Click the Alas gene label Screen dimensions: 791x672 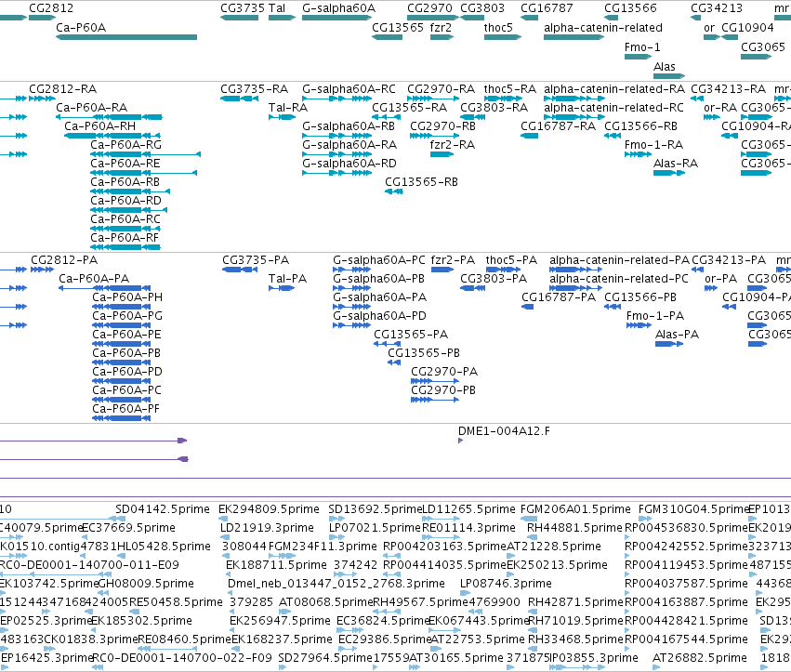(x=664, y=67)
